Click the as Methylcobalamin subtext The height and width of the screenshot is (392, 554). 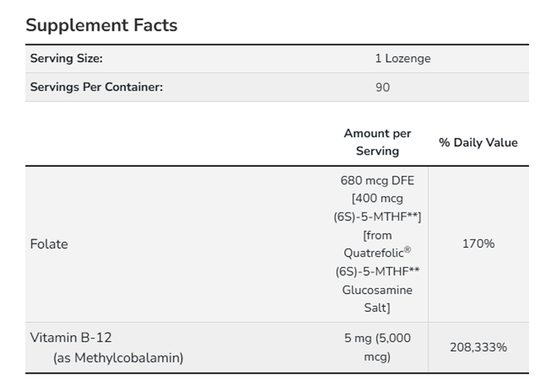(x=118, y=357)
